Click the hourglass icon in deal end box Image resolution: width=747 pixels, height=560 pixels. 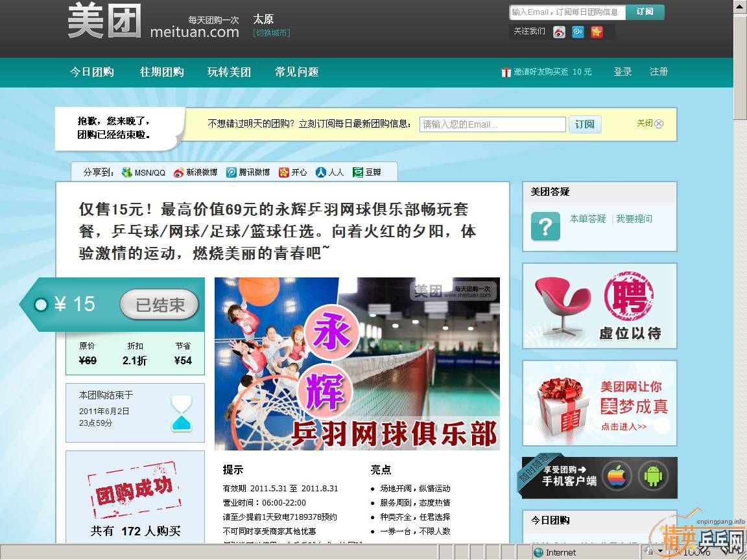point(182,413)
